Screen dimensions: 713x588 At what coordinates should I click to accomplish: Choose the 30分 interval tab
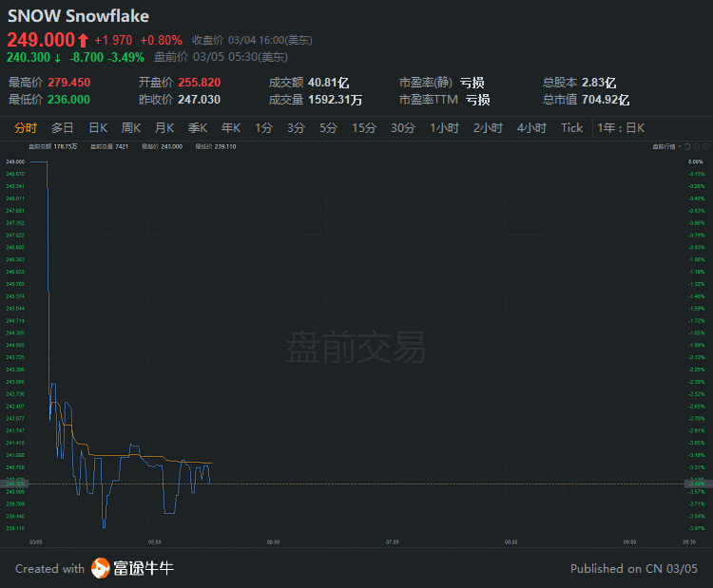point(403,128)
